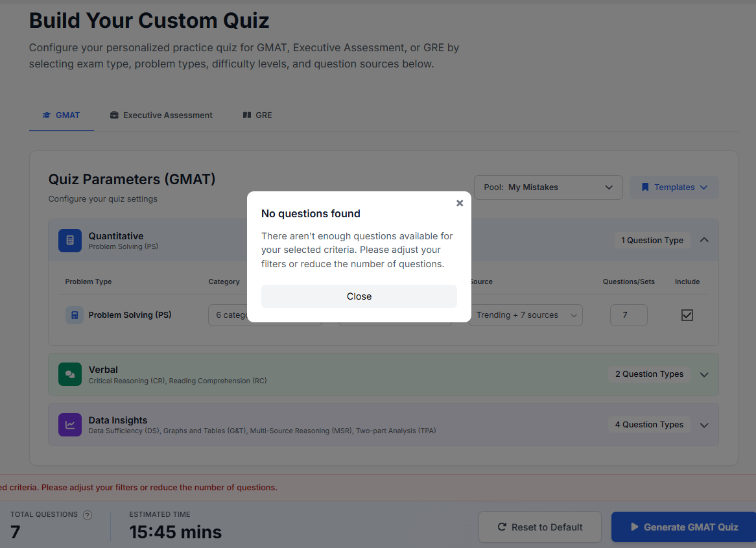Click the GMAT graduation cap tab icon
756x548 pixels.
tap(47, 115)
